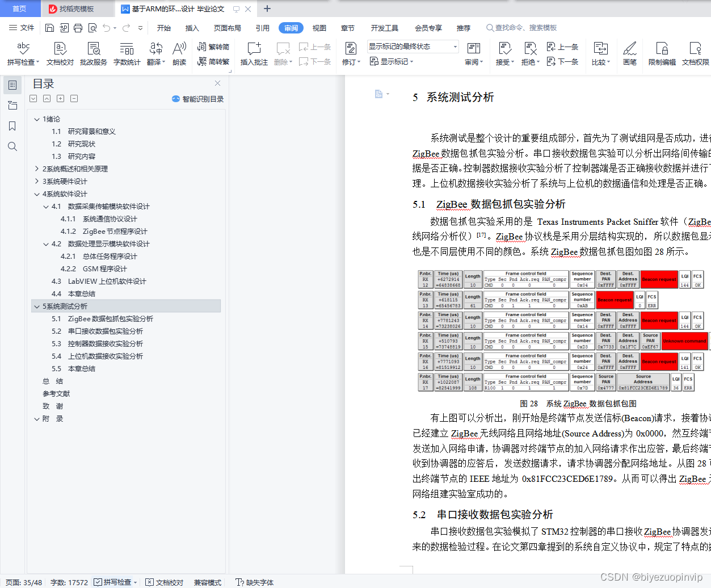This screenshot has height=588, width=711.
Task: Click the 字数: 17572 word count
Action: (x=69, y=582)
